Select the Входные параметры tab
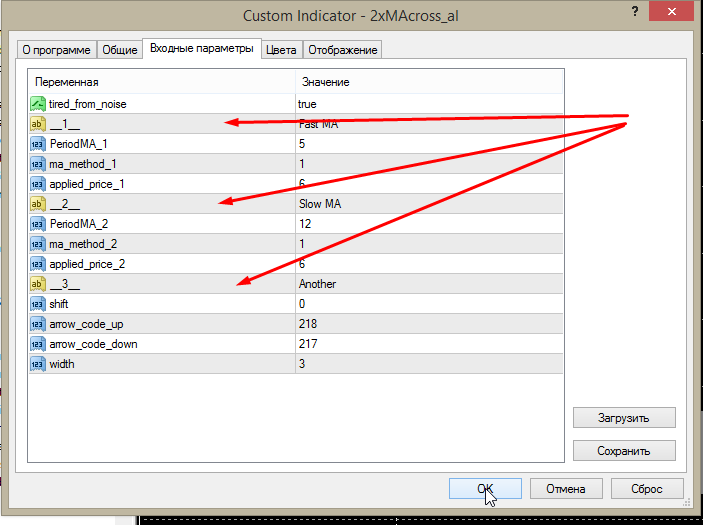 (202, 48)
